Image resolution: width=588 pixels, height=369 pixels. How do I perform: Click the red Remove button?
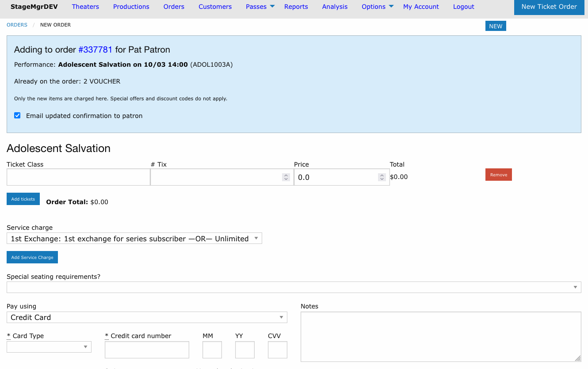tap(499, 175)
